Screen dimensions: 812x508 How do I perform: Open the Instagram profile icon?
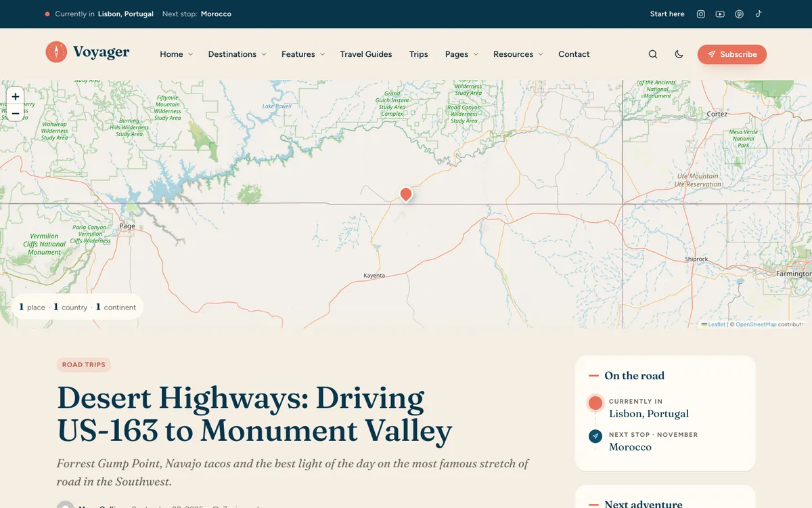coord(701,14)
